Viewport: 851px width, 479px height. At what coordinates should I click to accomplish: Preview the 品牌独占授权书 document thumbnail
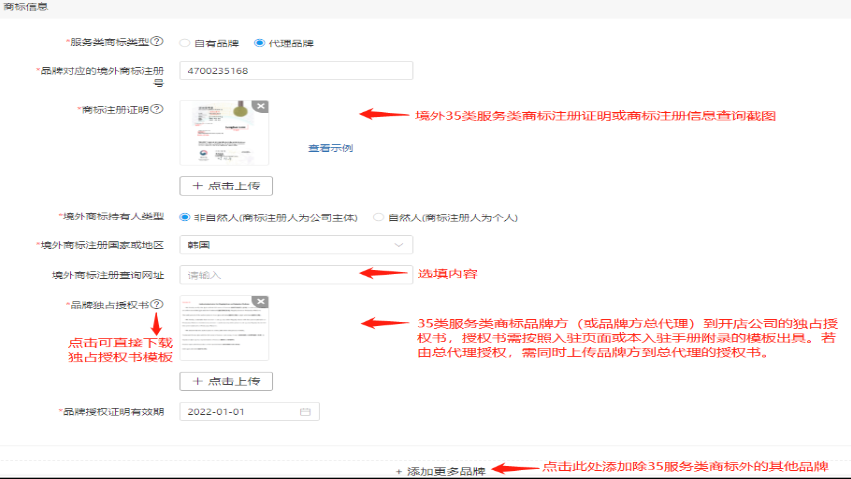click(x=224, y=330)
